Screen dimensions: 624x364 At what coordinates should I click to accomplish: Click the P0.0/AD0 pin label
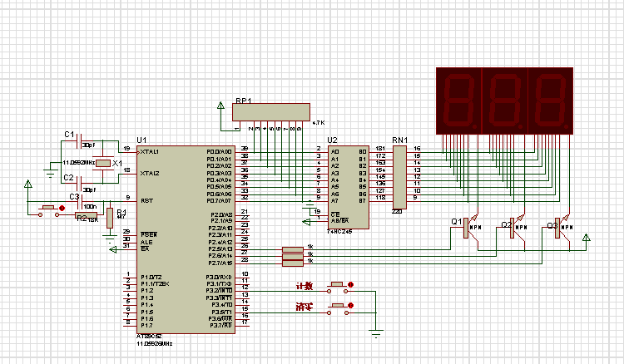pyautogui.click(x=219, y=152)
